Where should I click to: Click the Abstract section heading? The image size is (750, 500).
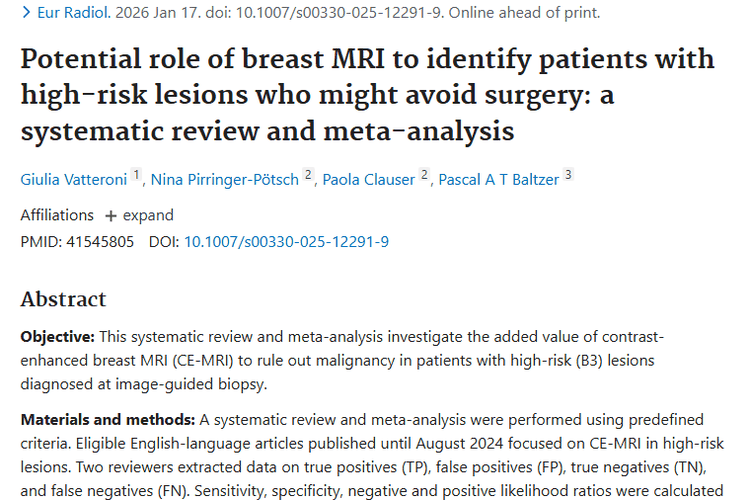(63, 299)
